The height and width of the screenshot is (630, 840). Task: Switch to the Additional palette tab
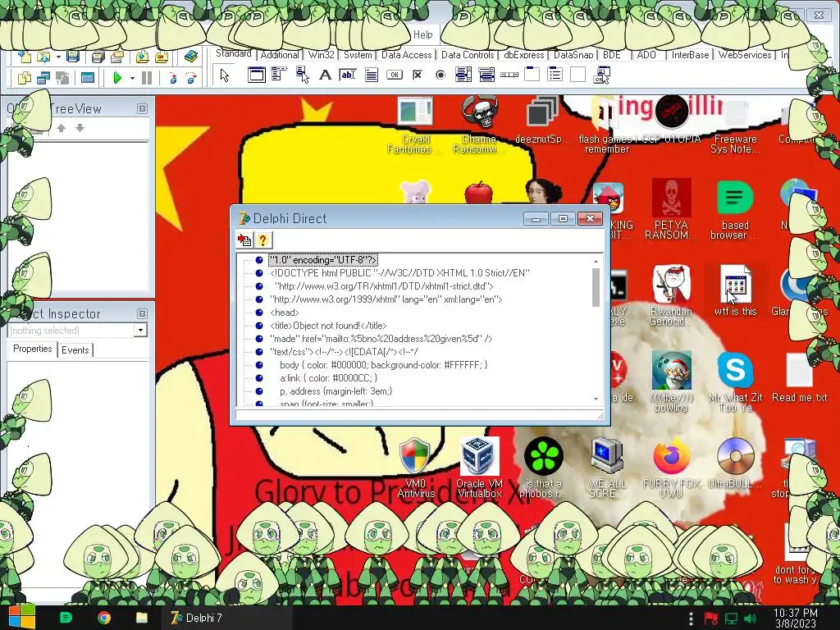pyautogui.click(x=280, y=55)
